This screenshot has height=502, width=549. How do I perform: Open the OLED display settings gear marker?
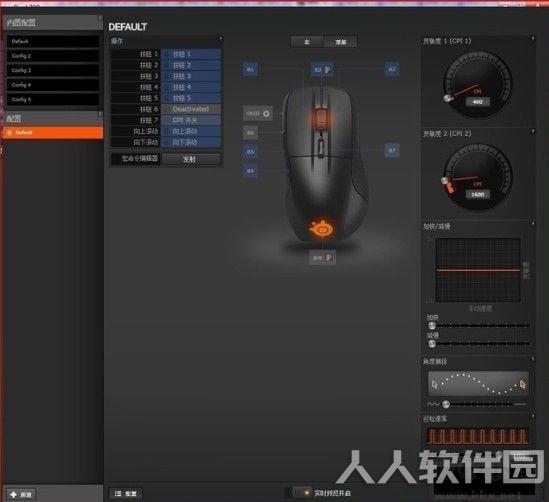tap(258, 113)
